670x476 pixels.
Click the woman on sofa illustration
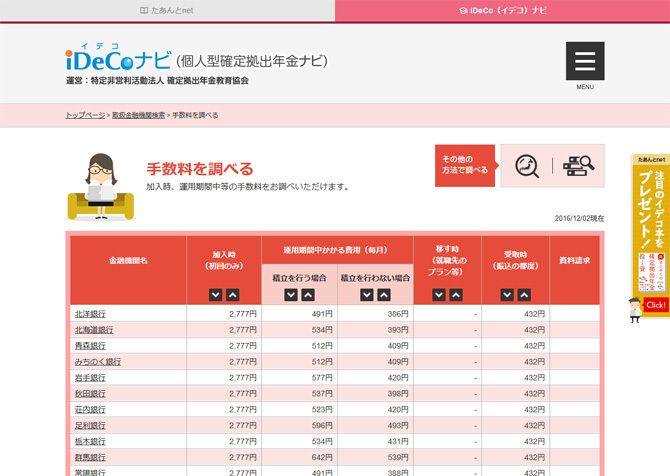click(102, 187)
